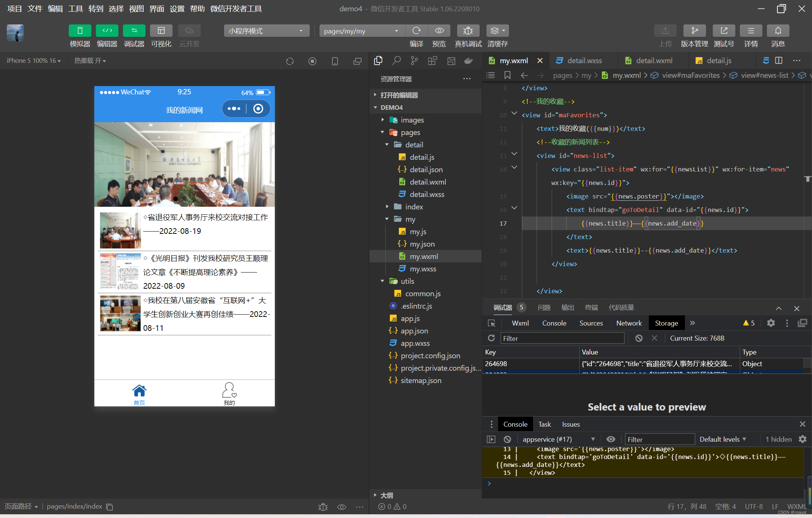Click the search icon in editor sidebar
Viewport: 812px width, 518px height.
click(x=396, y=61)
